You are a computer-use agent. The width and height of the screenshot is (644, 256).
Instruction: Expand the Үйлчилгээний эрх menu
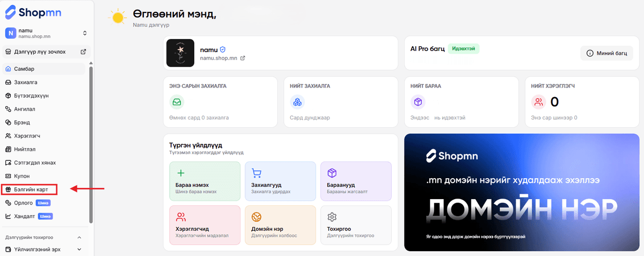coord(79,249)
